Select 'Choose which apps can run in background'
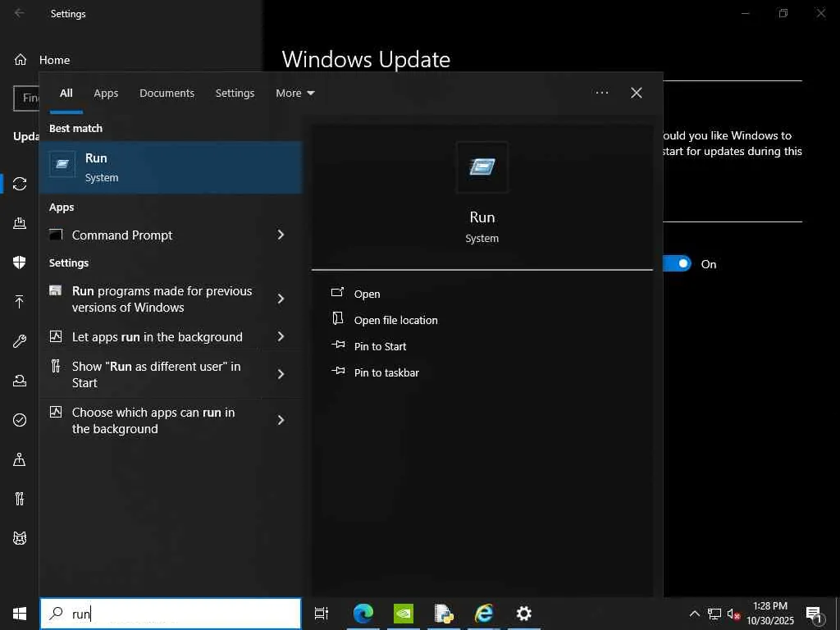Viewport: 840px width, 630px height. [153, 421]
